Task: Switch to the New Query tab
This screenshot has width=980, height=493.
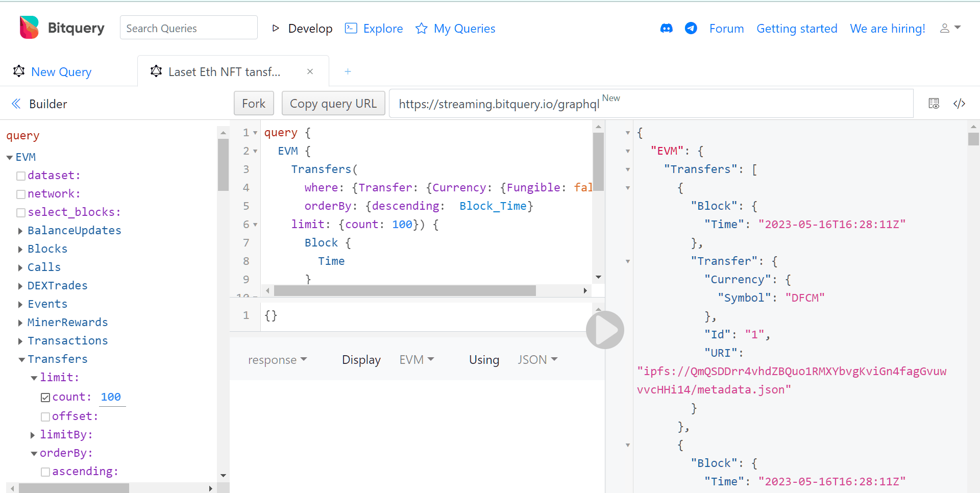Action: pyautogui.click(x=61, y=72)
